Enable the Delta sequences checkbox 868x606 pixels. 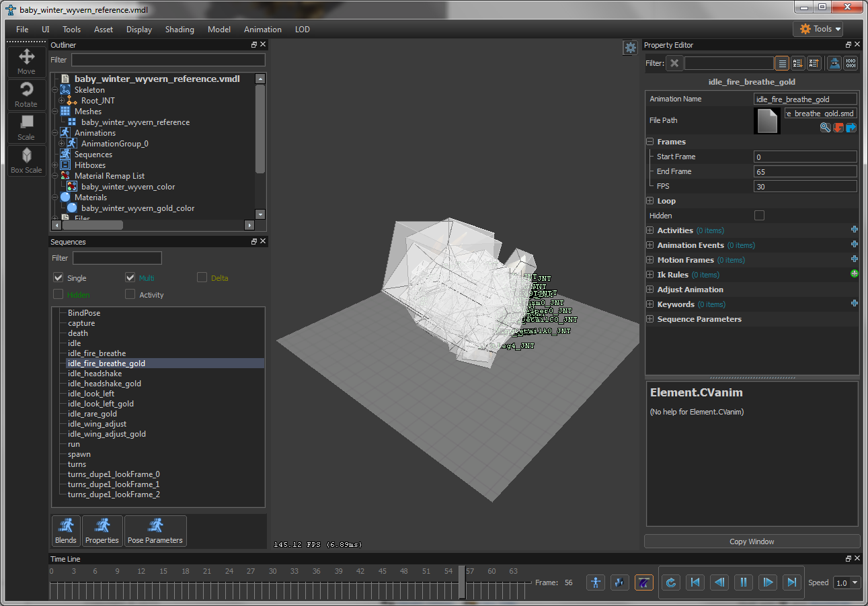[x=202, y=277]
